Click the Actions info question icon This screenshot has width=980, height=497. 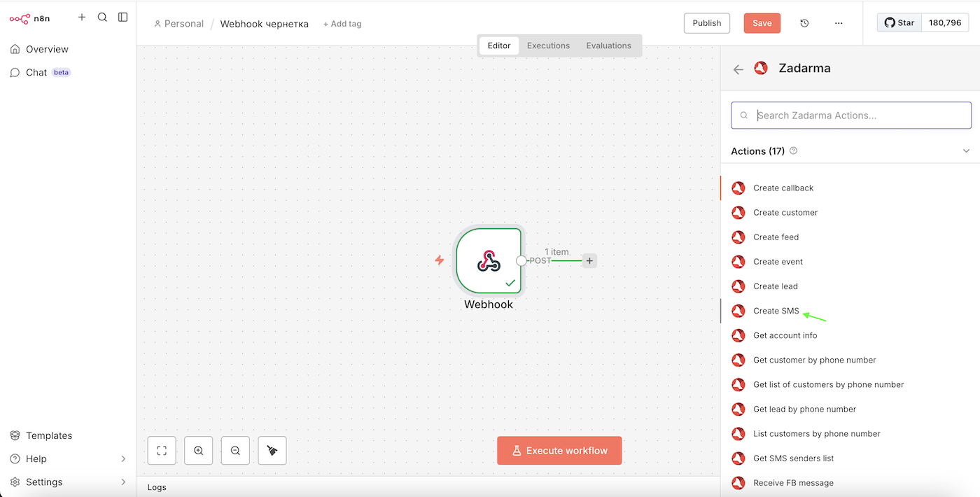pos(793,151)
